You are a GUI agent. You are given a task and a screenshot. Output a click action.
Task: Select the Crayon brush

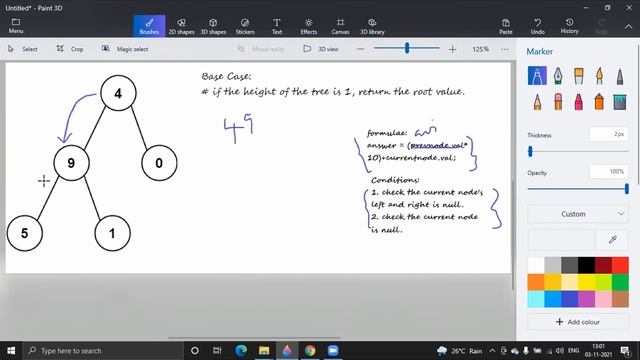[578, 102]
